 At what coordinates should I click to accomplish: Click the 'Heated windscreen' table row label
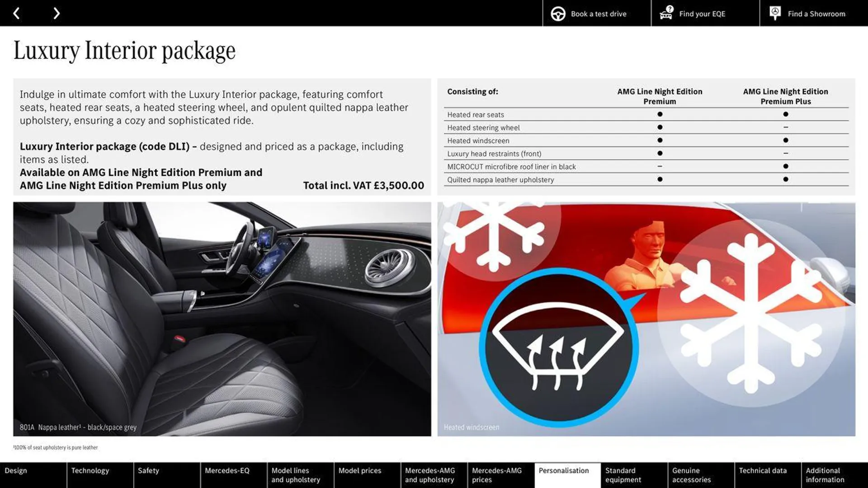tap(478, 141)
